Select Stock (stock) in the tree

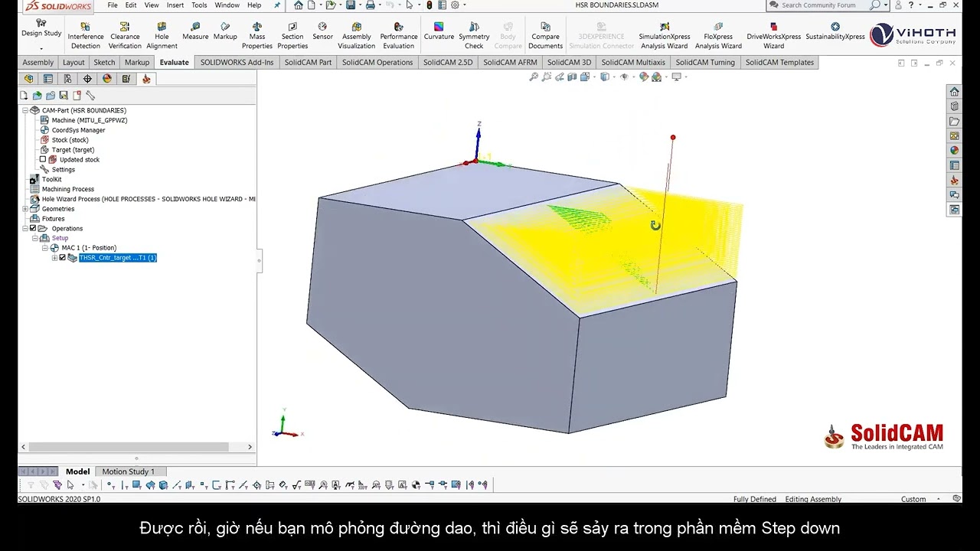[x=64, y=140]
